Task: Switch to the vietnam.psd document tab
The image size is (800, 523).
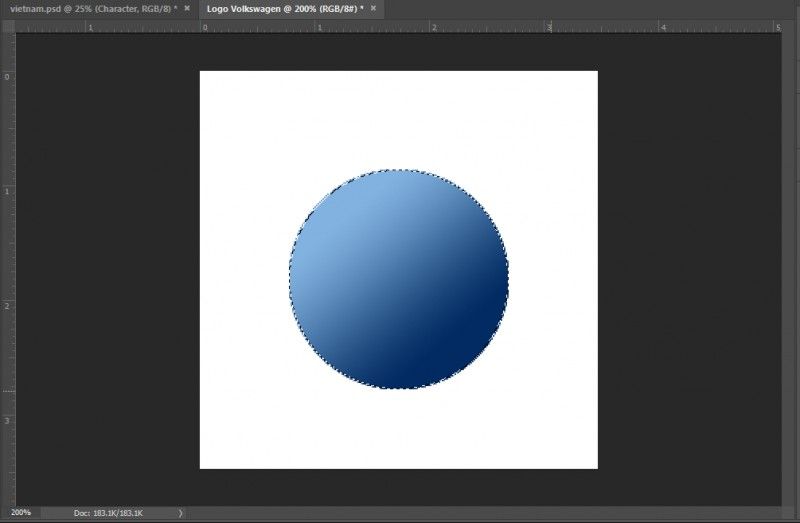Action: [x=90, y=8]
